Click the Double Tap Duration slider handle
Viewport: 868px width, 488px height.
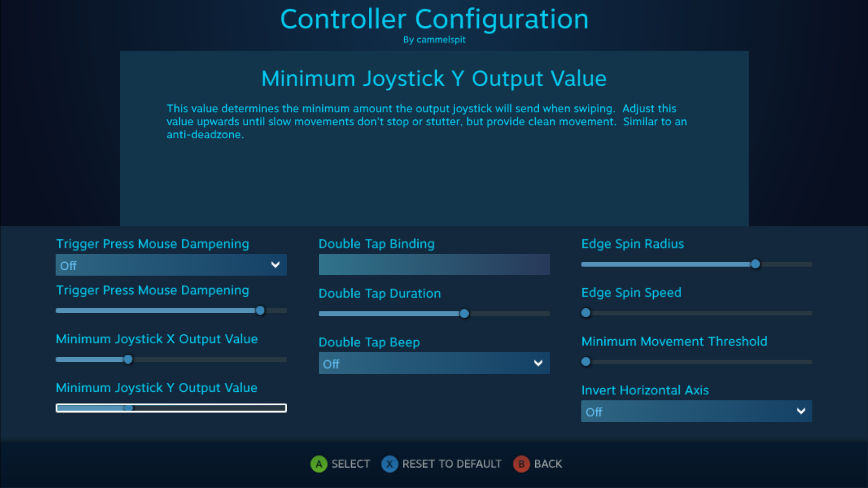click(x=464, y=314)
